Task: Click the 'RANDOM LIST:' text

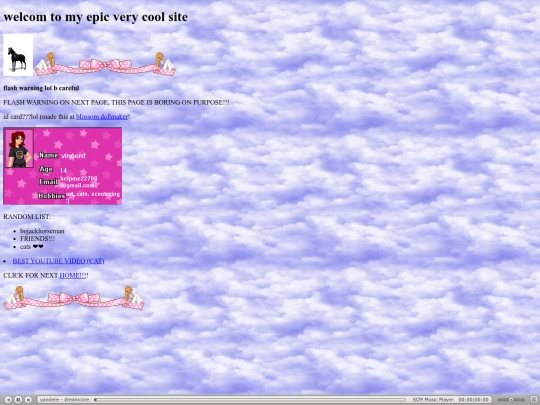Action: tap(27, 217)
